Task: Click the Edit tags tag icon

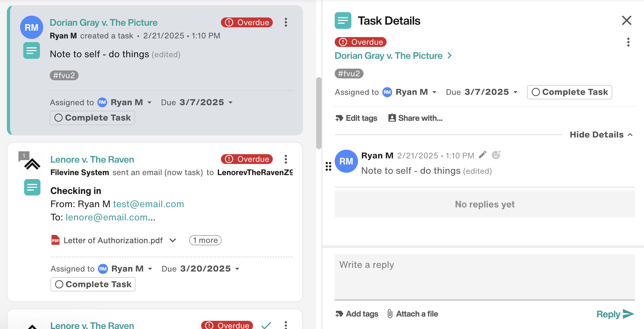Action: click(x=339, y=118)
